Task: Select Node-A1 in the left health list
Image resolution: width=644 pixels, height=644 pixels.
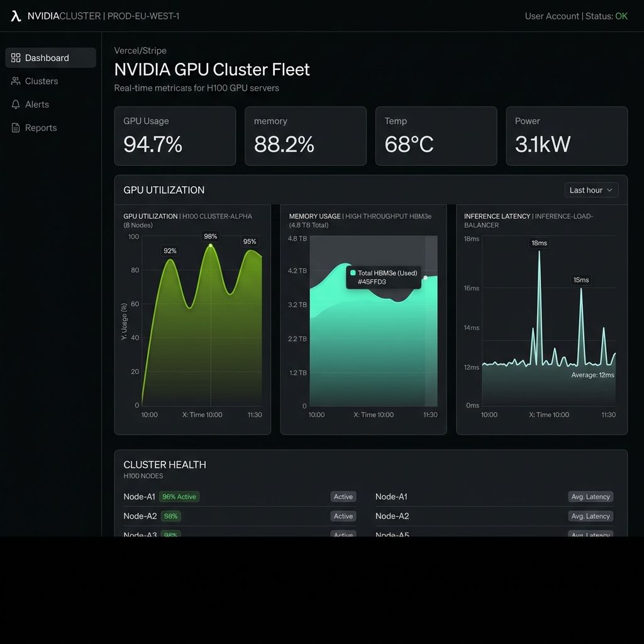Action: click(139, 497)
